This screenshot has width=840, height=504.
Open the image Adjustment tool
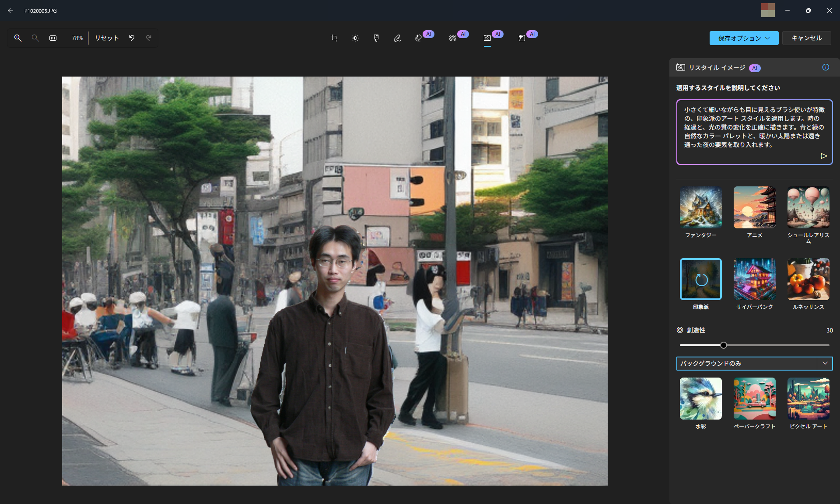click(x=355, y=38)
